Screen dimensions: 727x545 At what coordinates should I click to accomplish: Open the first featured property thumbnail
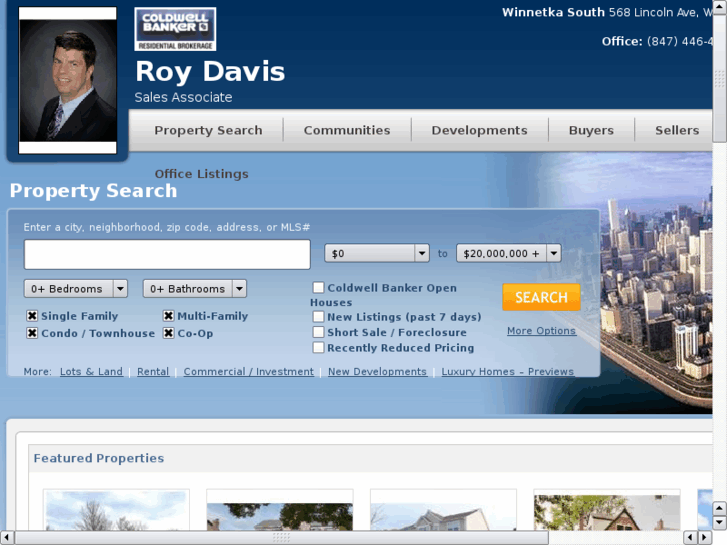pyautogui.click(x=116, y=509)
